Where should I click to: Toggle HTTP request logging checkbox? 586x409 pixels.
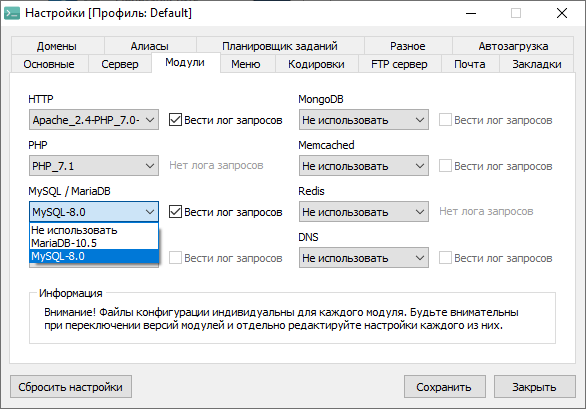175,120
